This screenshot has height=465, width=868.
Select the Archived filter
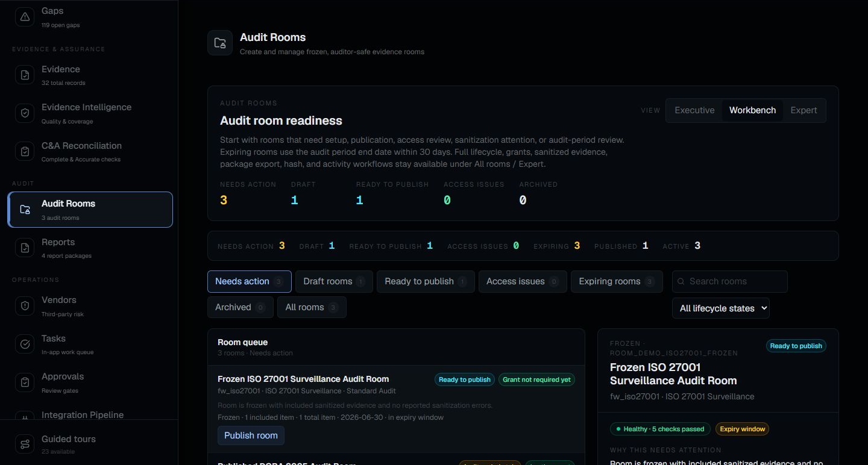pos(241,307)
